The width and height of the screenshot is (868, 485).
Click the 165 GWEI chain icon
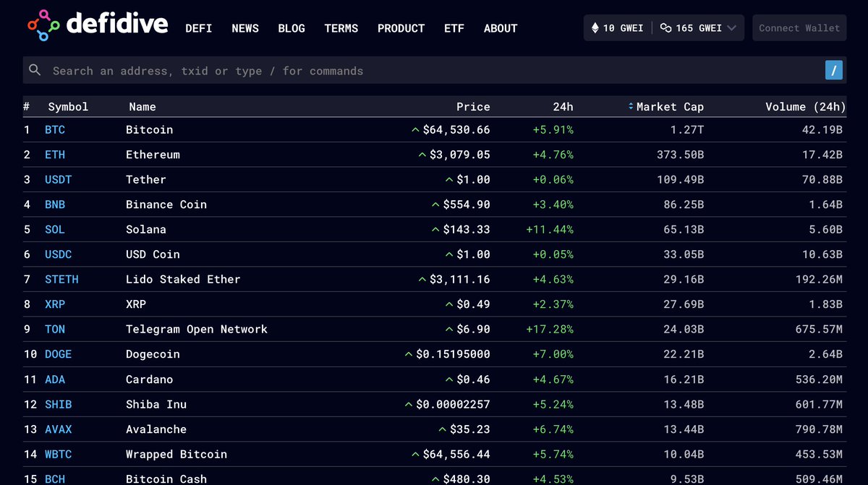(665, 28)
